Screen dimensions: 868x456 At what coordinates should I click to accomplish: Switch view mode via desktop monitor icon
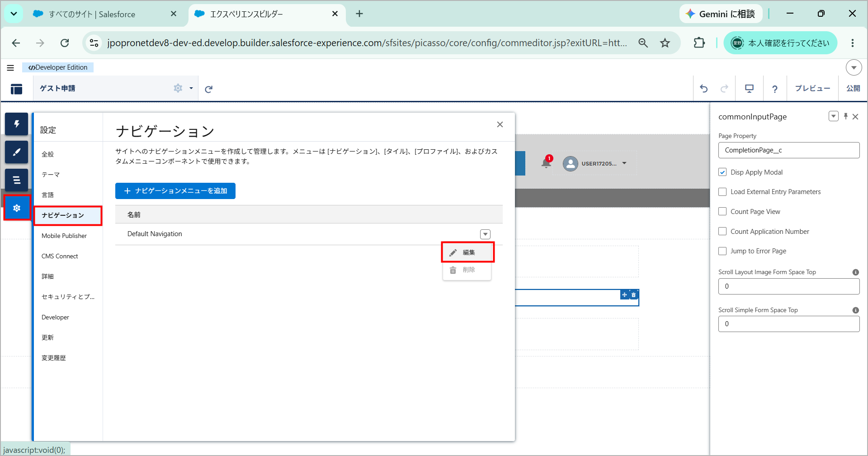point(749,89)
